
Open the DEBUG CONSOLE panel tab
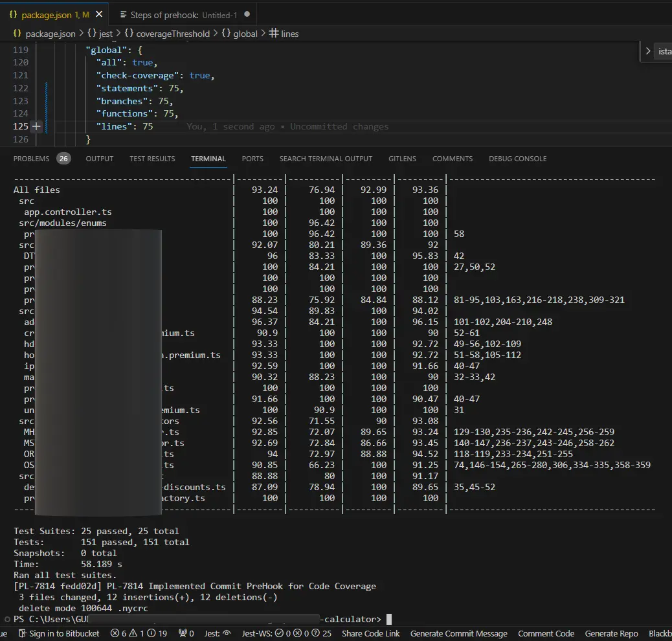click(517, 159)
